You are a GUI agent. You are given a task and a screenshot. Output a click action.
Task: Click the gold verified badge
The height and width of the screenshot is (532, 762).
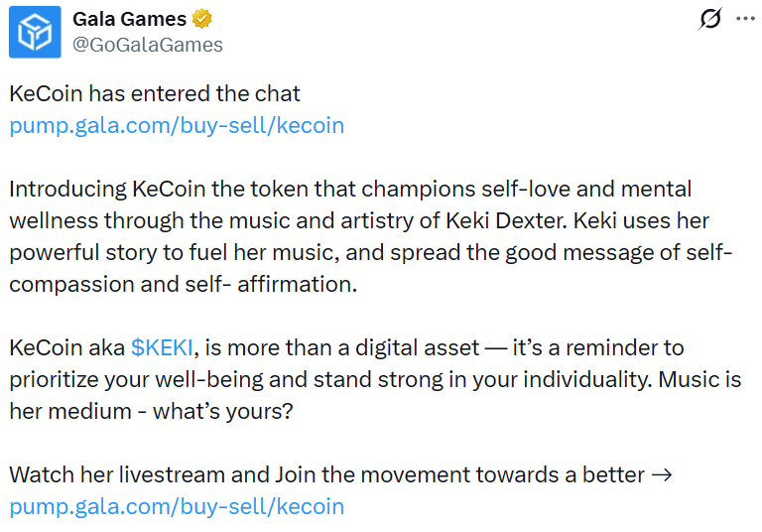(204, 19)
